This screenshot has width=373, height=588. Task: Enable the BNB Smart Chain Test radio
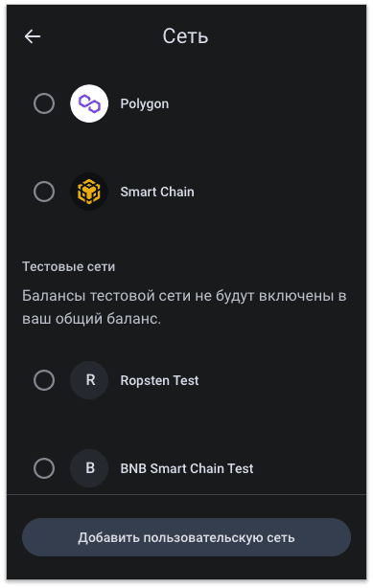(44, 468)
